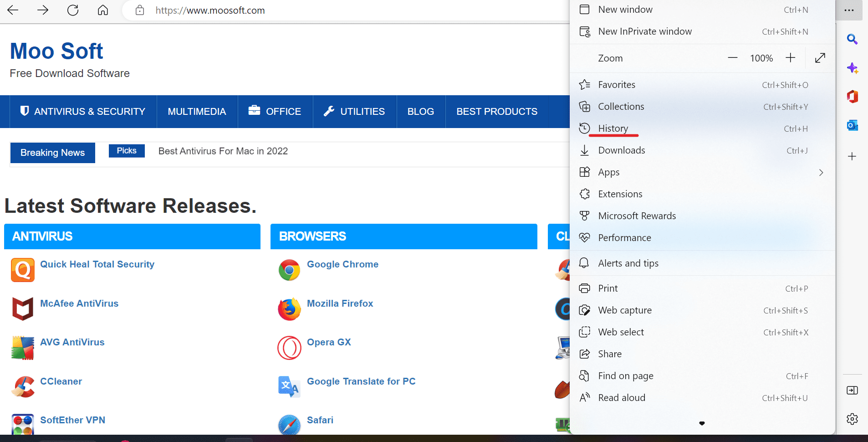Enter full screen via zoom expand icon

point(820,58)
